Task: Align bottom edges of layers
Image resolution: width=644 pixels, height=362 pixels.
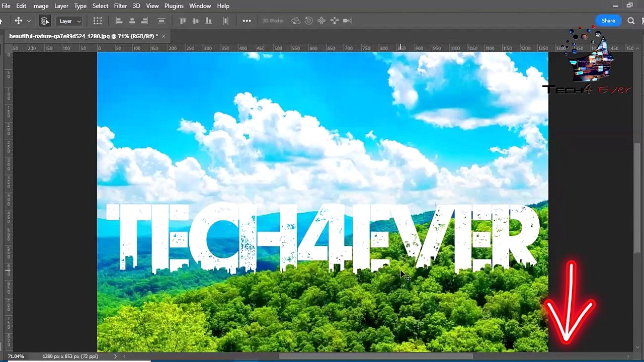Action: pos(208,21)
